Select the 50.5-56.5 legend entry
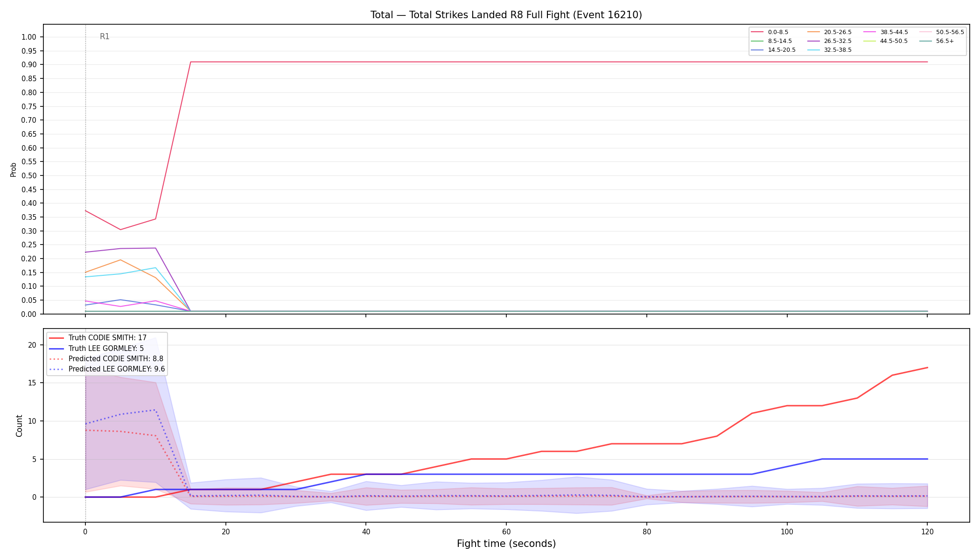 [x=942, y=32]
